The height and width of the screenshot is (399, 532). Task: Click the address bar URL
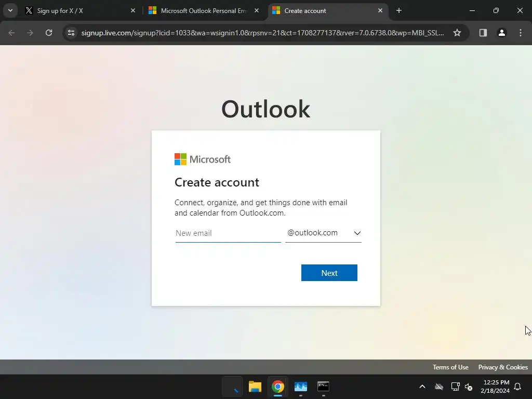(x=262, y=33)
